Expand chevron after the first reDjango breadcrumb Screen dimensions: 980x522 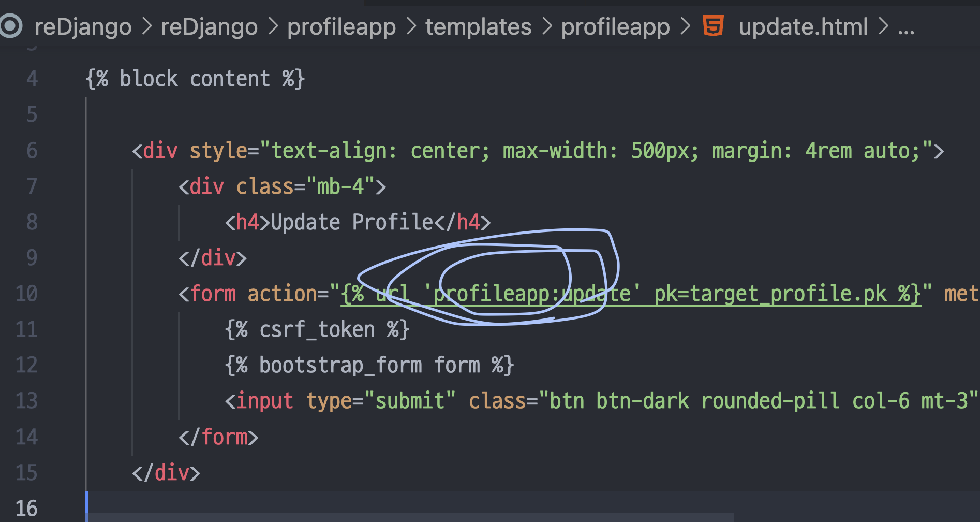146,26
